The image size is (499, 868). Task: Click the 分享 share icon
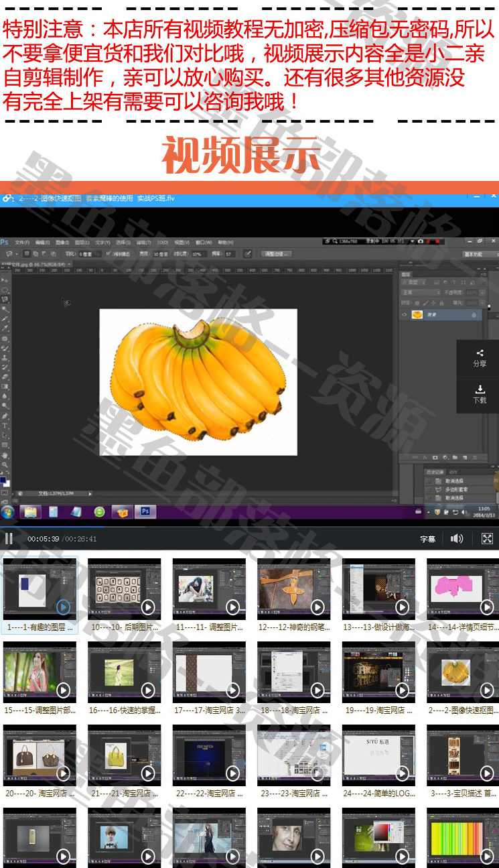480,357
